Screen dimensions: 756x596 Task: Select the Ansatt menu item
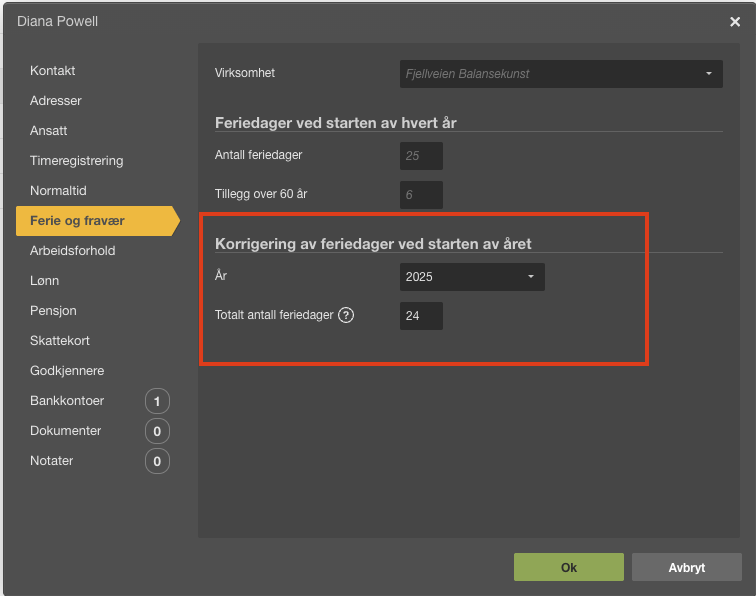[48, 131]
